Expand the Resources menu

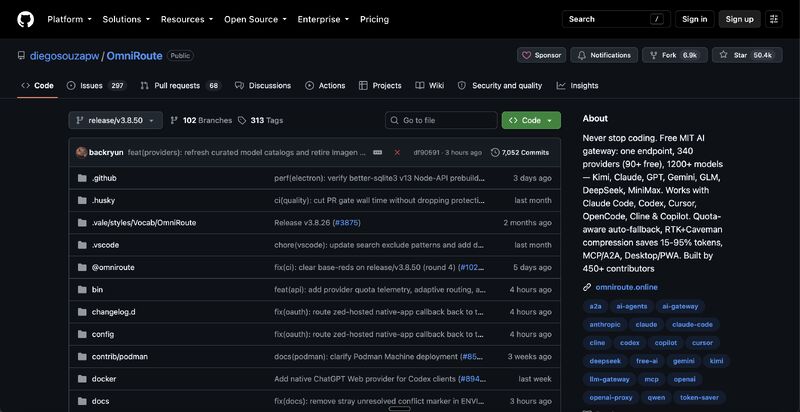click(x=187, y=19)
